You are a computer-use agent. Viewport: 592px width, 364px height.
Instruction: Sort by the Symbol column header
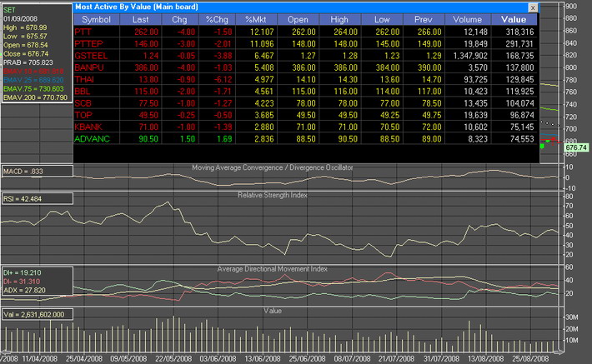(x=96, y=20)
